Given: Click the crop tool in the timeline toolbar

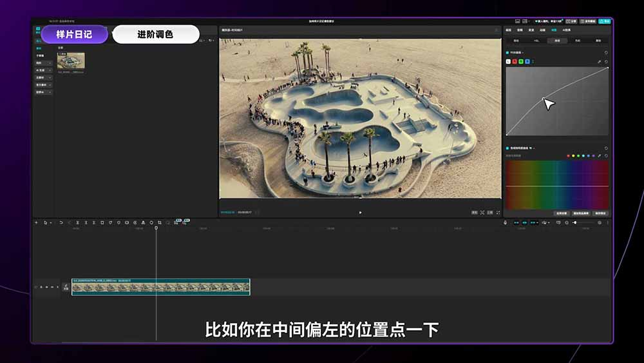Looking at the screenshot, I should pos(159,223).
